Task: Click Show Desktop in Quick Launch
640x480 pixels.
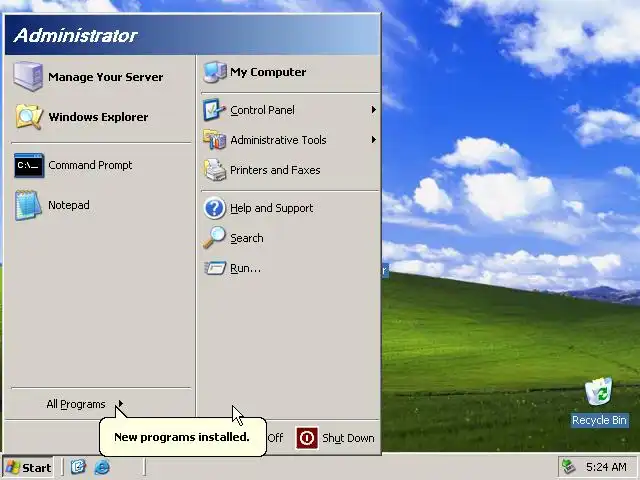Action: (x=78, y=467)
